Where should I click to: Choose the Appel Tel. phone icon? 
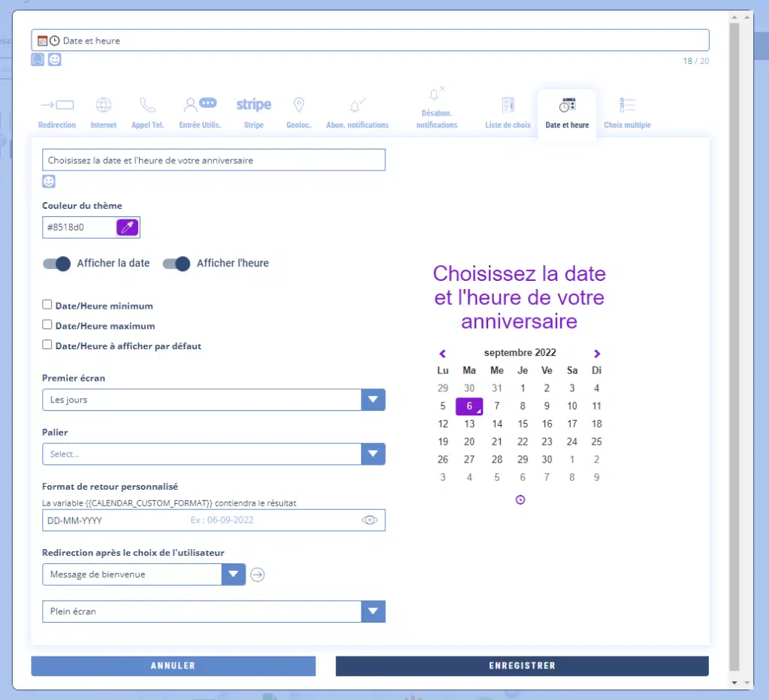pos(147,105)
